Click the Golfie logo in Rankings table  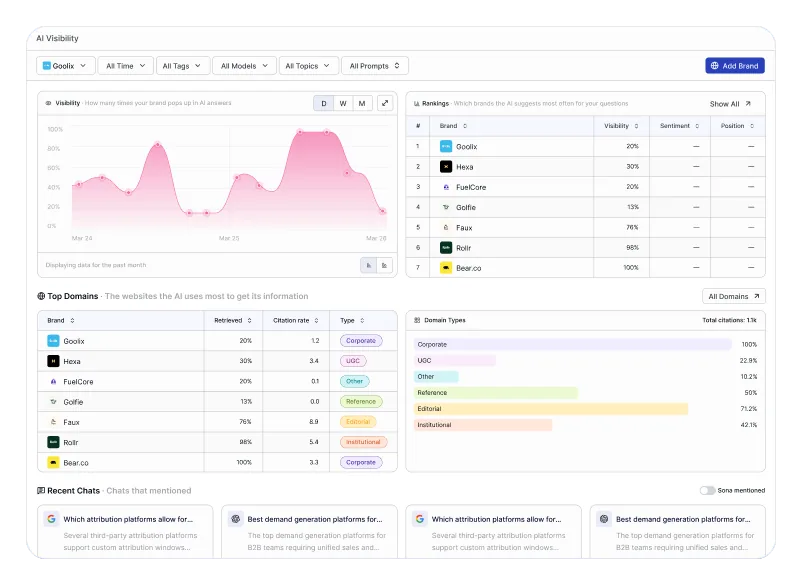446,207
